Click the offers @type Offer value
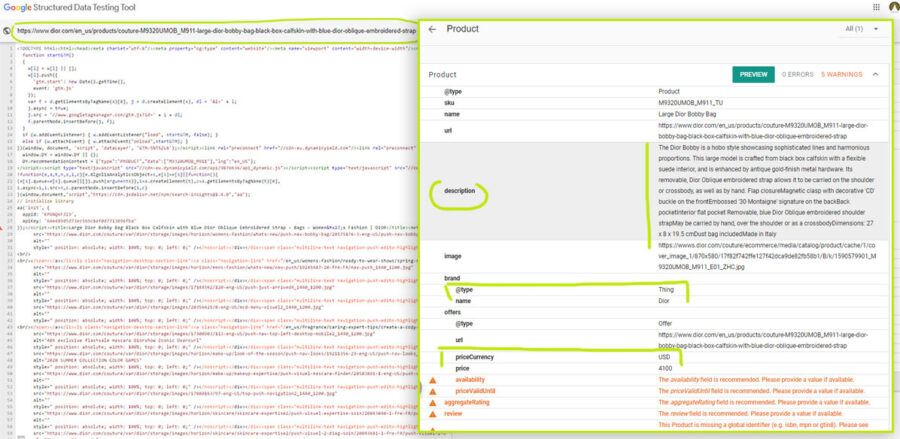Screen dimensions: 900x439 tap(666, 324)
